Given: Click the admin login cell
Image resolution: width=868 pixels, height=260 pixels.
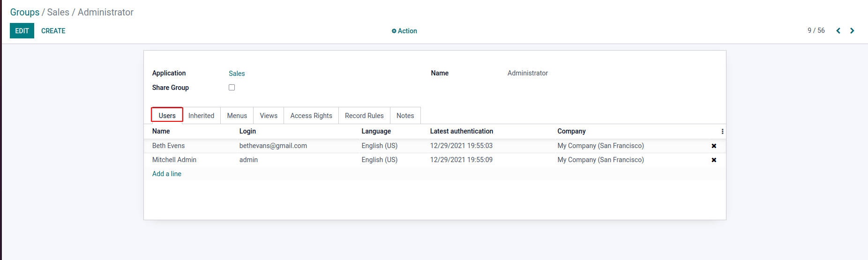Looking at the screenshot, I should tap(248, 160).
